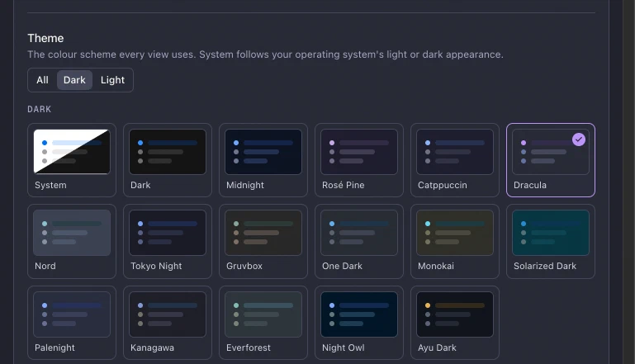Choose the Tokyo Night theme card
635x364 pixels.
168,241
